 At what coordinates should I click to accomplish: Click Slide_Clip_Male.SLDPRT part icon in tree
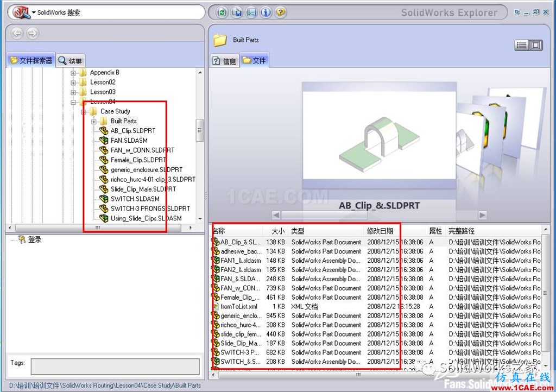[104, 189]
